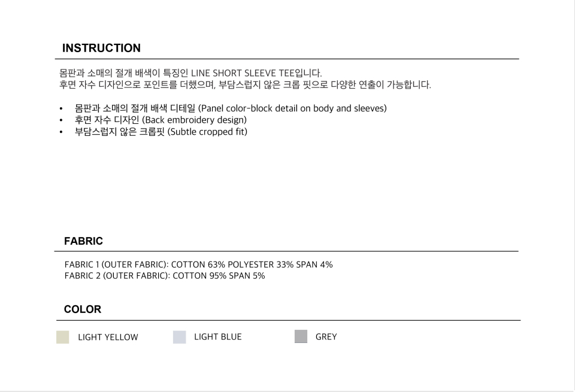The height and width of the screenshot is (392, 575).
Task: Click the FABRIC 2 cotton 95% line
Action: (x=165, y=275)
